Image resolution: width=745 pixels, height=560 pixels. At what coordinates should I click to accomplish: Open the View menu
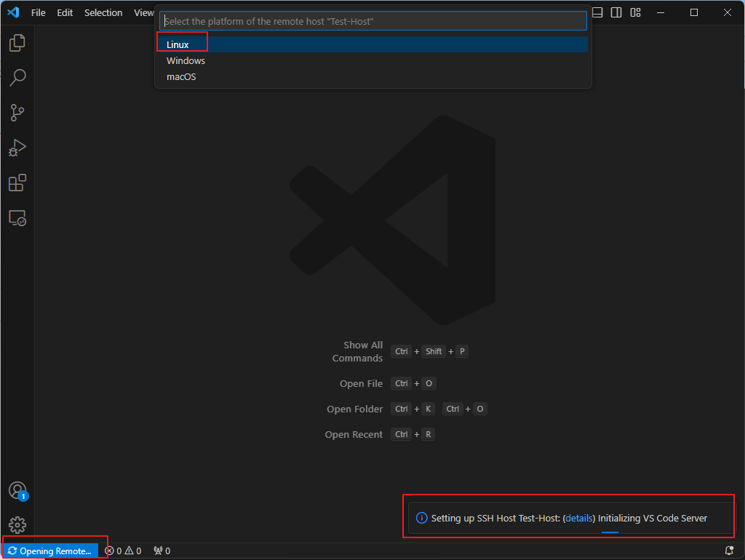(x=143, y=13)
